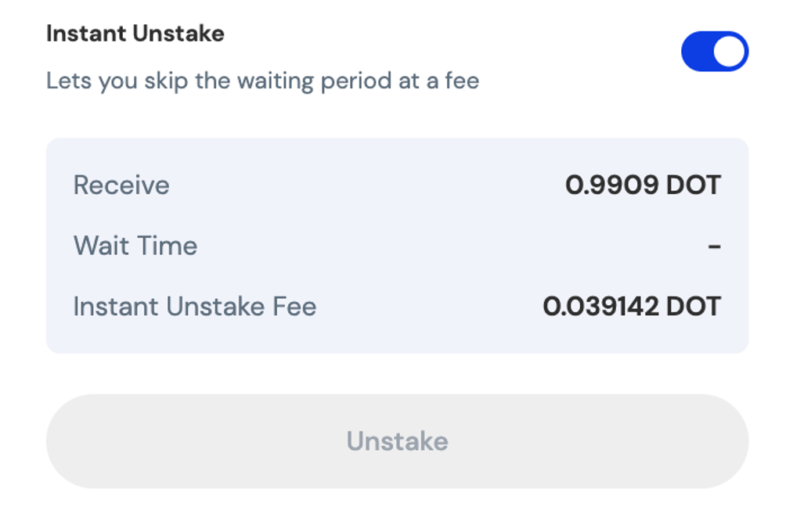The height and width of the screenshot is (532, 786).
Task: Click the Wait Time label
Action: [135, 246]
